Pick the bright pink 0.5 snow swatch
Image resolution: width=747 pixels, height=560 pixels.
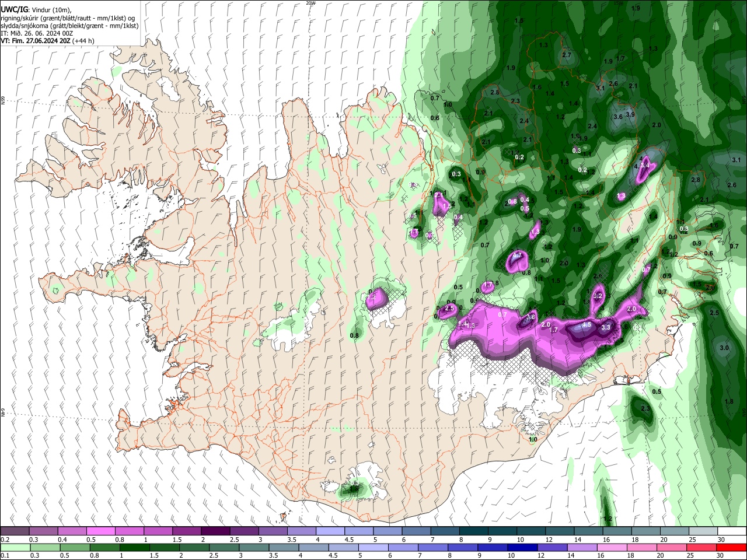(x=100, y=531)
